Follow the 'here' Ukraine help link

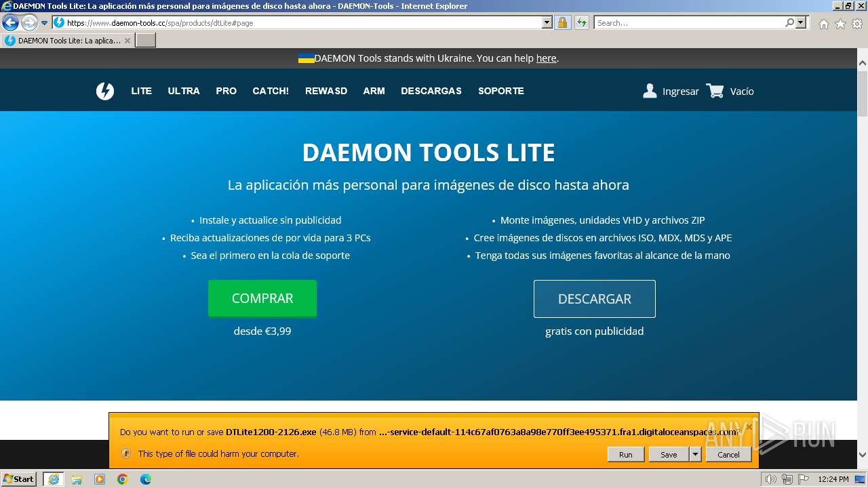[546, 58]
